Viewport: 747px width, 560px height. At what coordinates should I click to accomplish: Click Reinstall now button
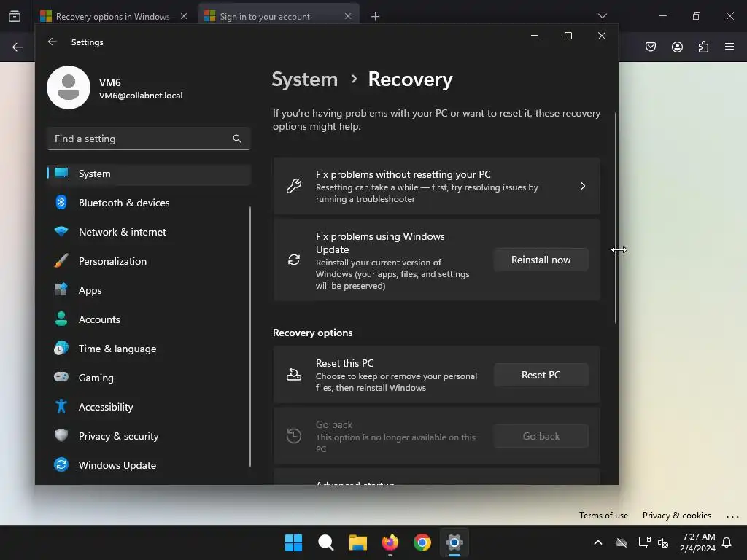541,260
